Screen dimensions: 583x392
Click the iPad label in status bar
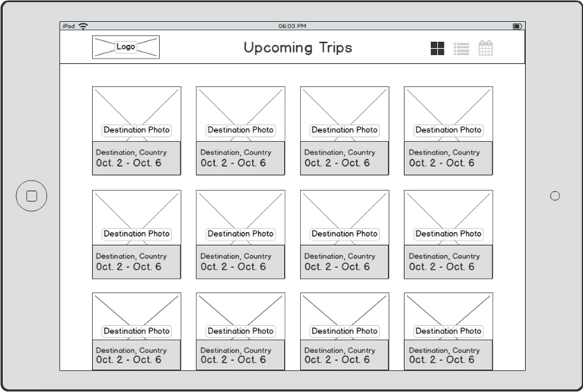[x=68, y=26]
